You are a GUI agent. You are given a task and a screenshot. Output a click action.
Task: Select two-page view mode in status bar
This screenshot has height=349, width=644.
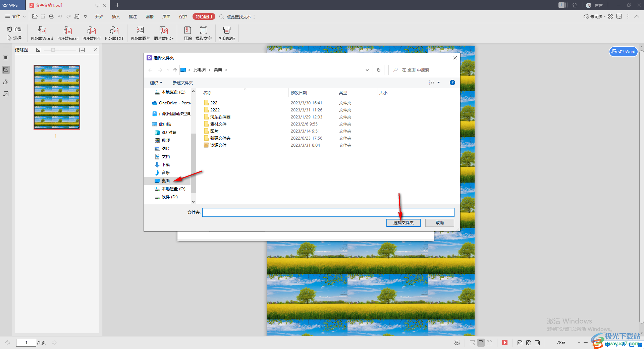490,343
